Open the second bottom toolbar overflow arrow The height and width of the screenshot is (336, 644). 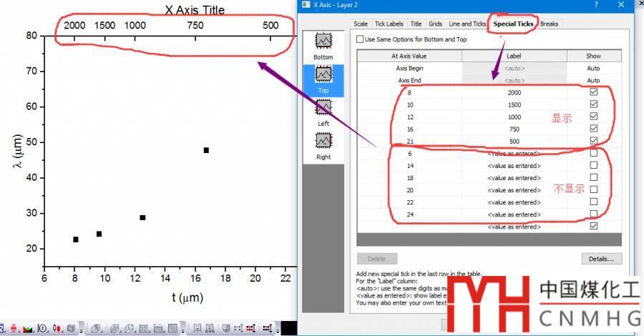coord(182,328)
